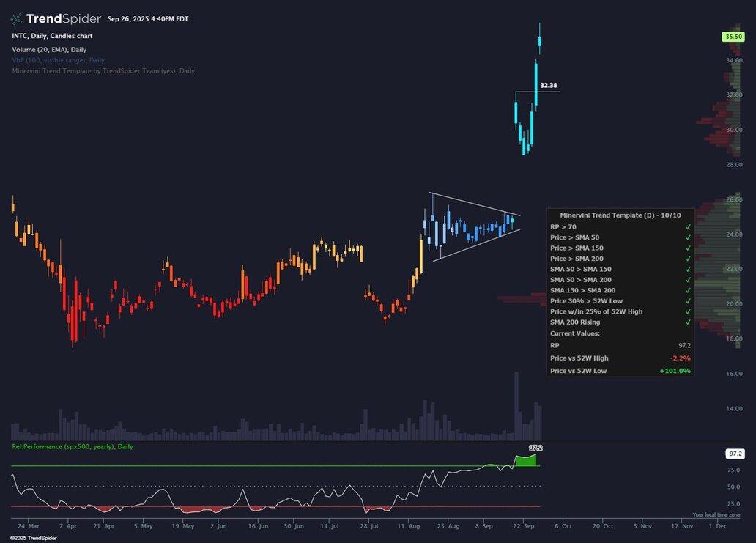Click the 8. Sep date on the time axis
This screenshot has width=756, height=543.
pos(484,526)
